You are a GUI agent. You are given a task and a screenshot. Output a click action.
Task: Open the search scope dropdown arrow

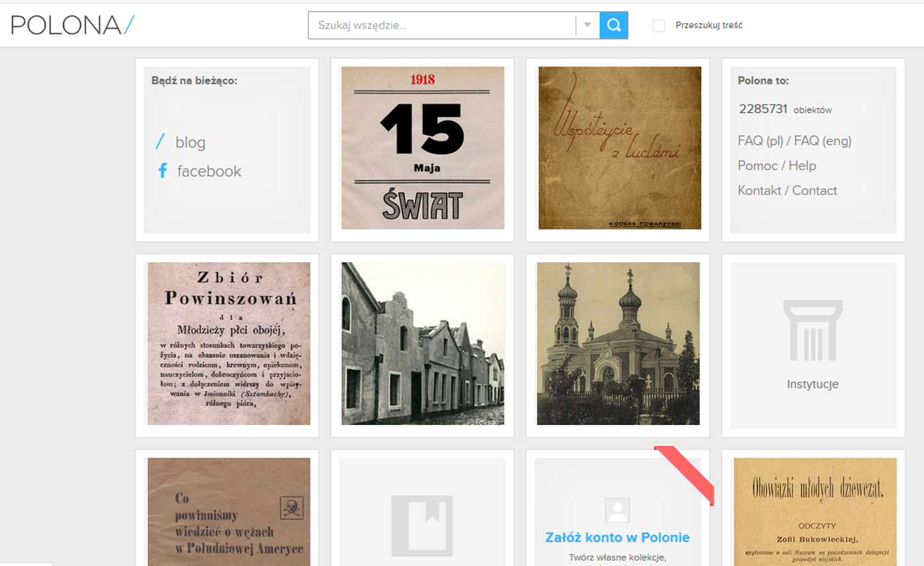pos(588,25)
